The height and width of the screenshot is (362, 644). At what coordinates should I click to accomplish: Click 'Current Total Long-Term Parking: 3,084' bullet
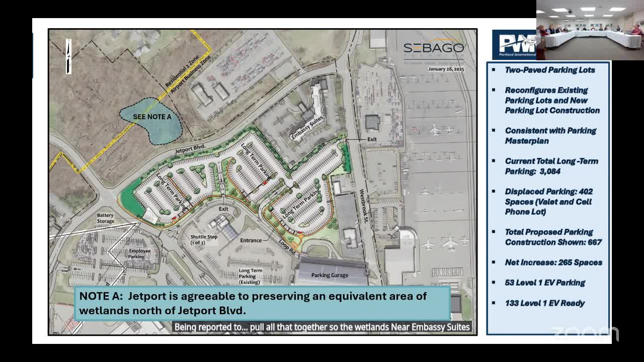(x=551, y=166)
